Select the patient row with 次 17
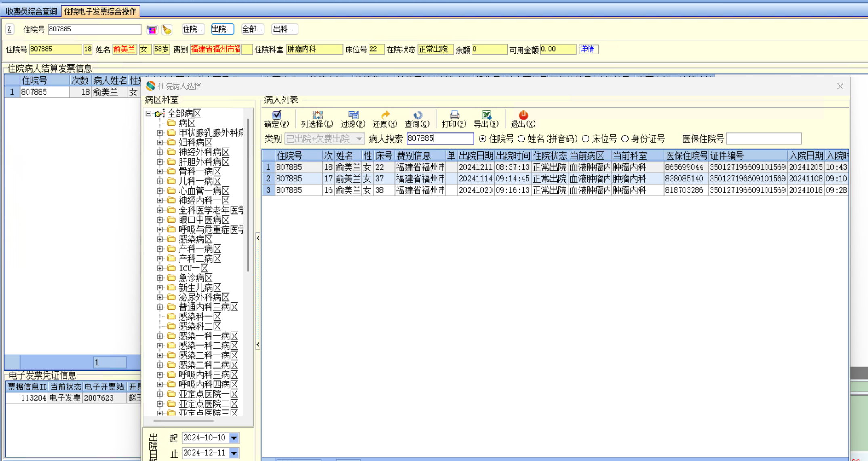The height and width of the screenshot is (461, 868). click(x=328, y=179)
